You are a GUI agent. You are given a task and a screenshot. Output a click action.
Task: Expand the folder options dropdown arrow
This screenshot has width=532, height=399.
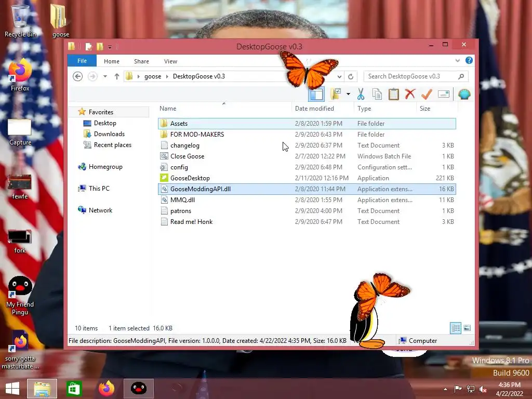coord(348,94)
